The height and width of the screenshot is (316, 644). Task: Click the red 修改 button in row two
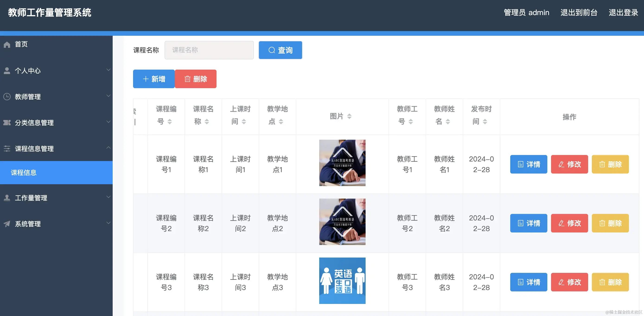point(569,223)
